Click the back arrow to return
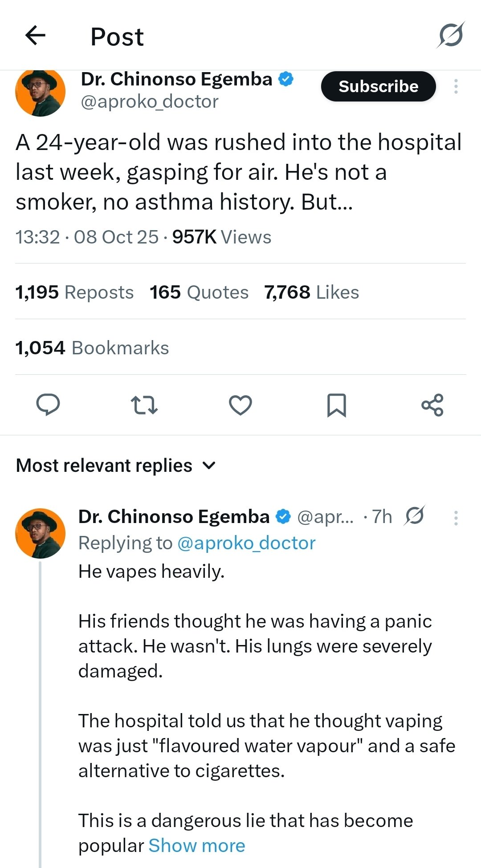 (36, 36)
